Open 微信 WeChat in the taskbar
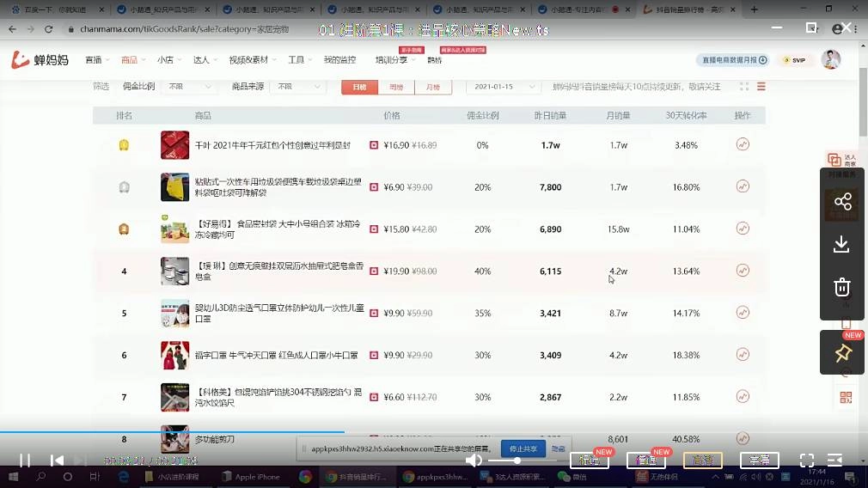This screenshot has width=868, height=488. click(573, 476)
